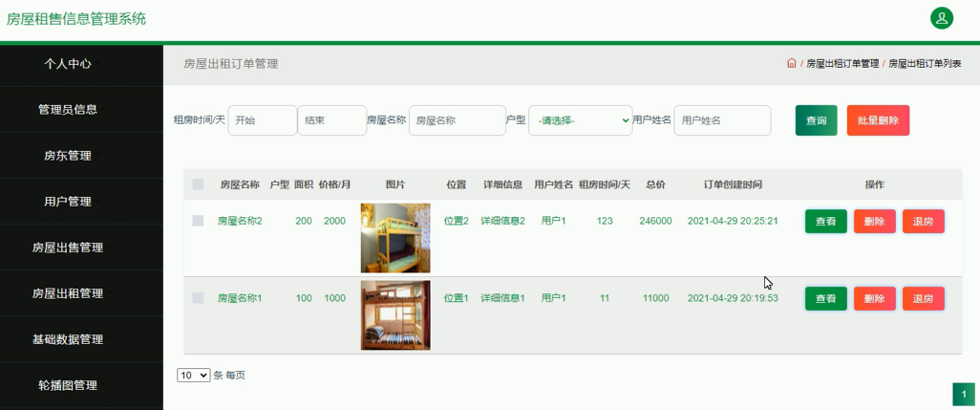Expand 房屋出售管理 sidebar menu

68,248
